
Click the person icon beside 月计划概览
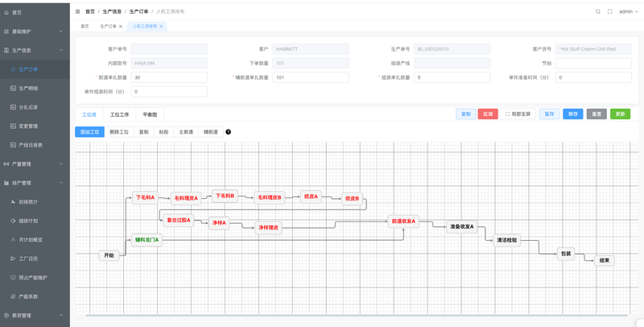tap(13, 239)
